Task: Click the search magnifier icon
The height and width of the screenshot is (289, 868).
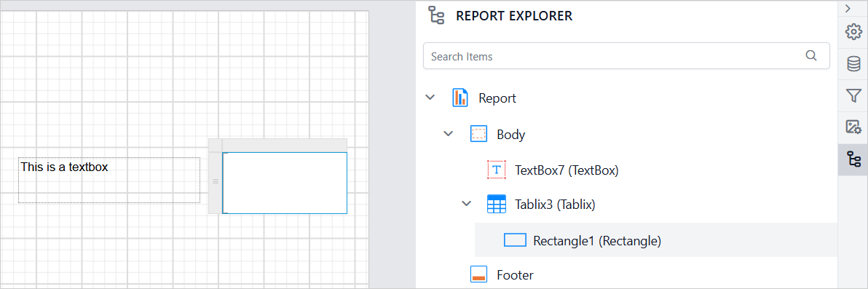Action: click(x=811, y=55)
